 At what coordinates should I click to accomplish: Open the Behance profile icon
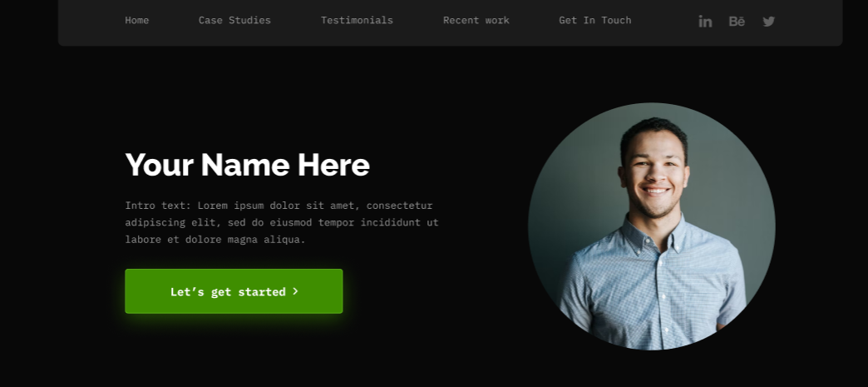click(737, 21)
